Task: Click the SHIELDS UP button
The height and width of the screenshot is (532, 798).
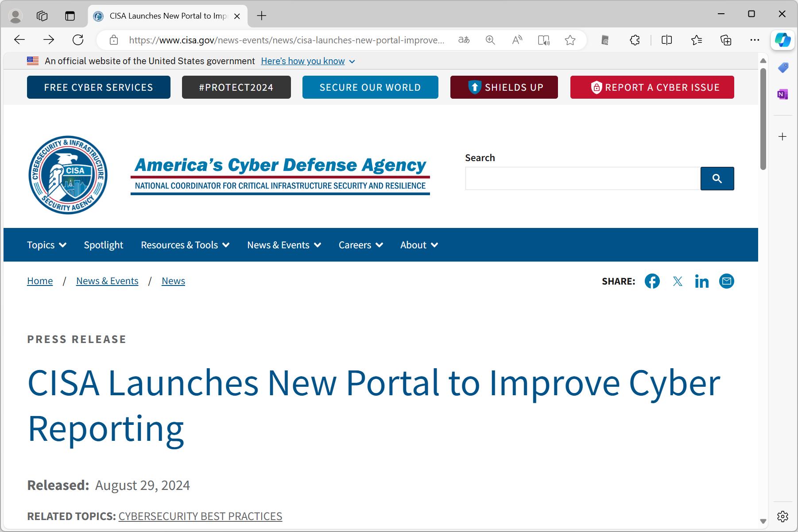Action: (504, 87)
